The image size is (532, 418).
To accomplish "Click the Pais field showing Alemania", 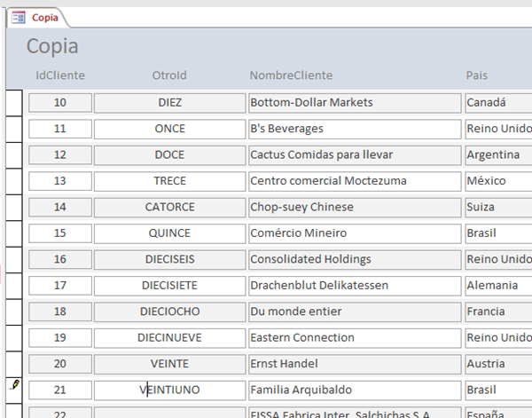I will point(498,286).
